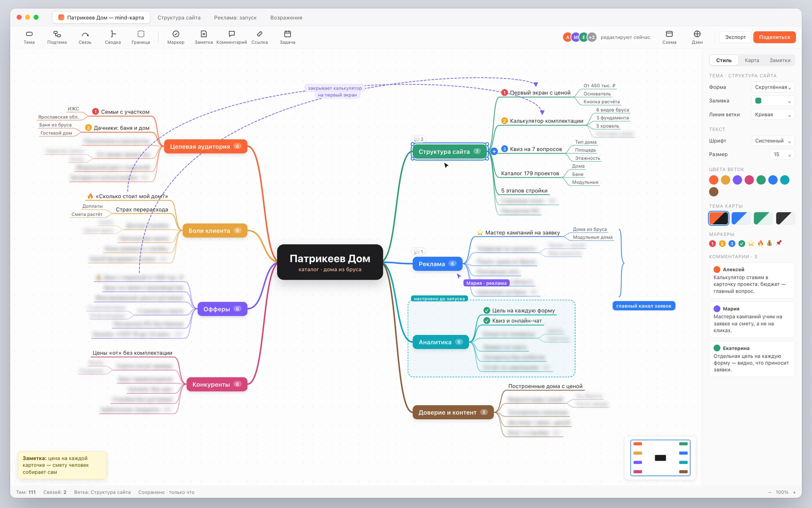Enter Дзен mode
Viewport: 812px width, 508px height.
(697, 37)
